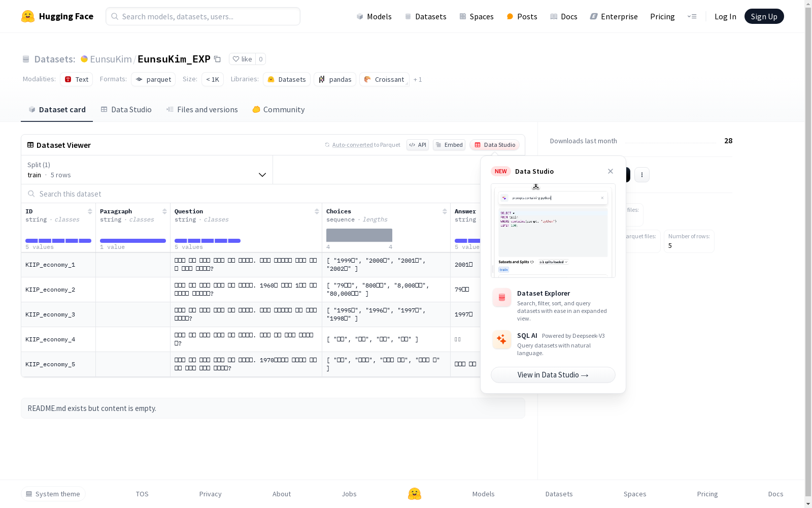
Task: Go to Models in the top navigation
Action: coord(374,16)
